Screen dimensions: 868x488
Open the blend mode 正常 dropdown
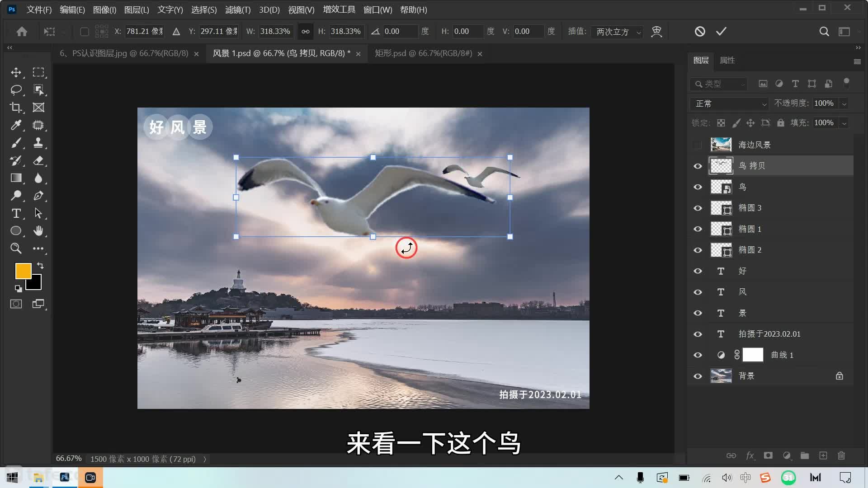(x=729, y=103)
